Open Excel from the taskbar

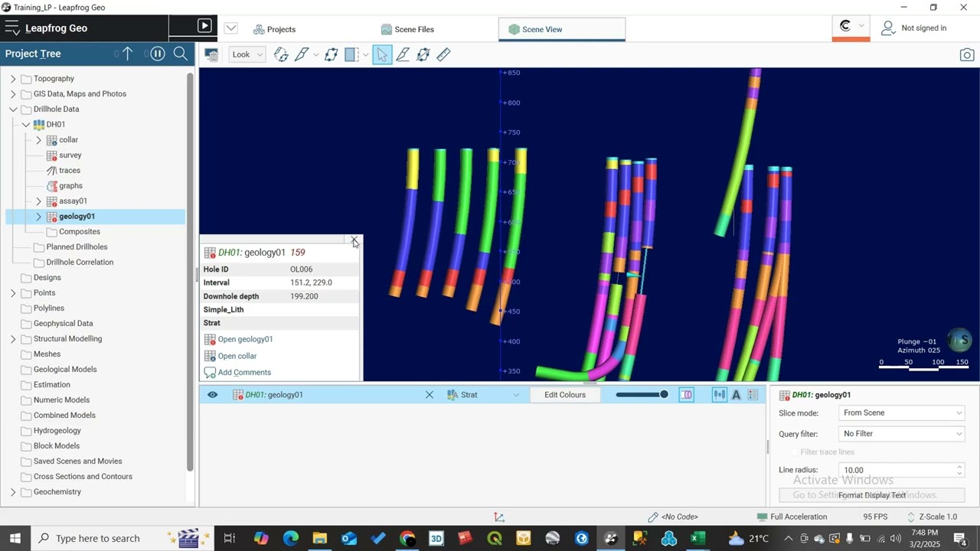pyautogui.click(x=697, y=539)
